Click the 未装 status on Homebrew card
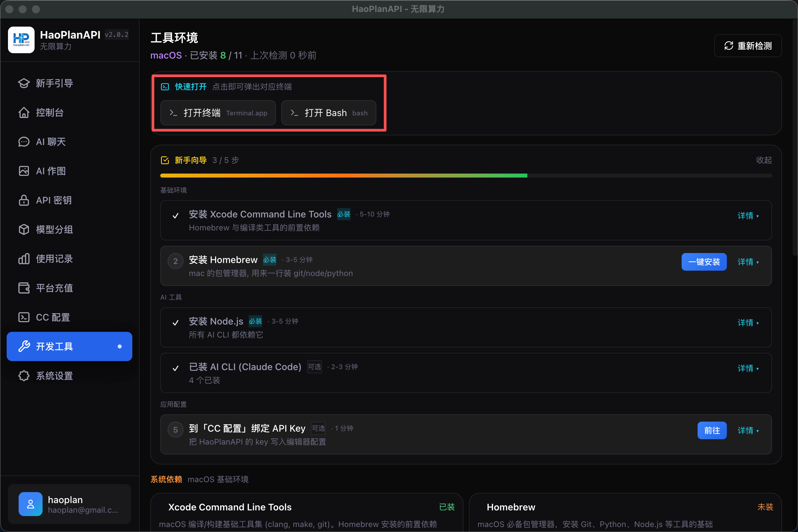The image size is (798, 532). (765, 507)
